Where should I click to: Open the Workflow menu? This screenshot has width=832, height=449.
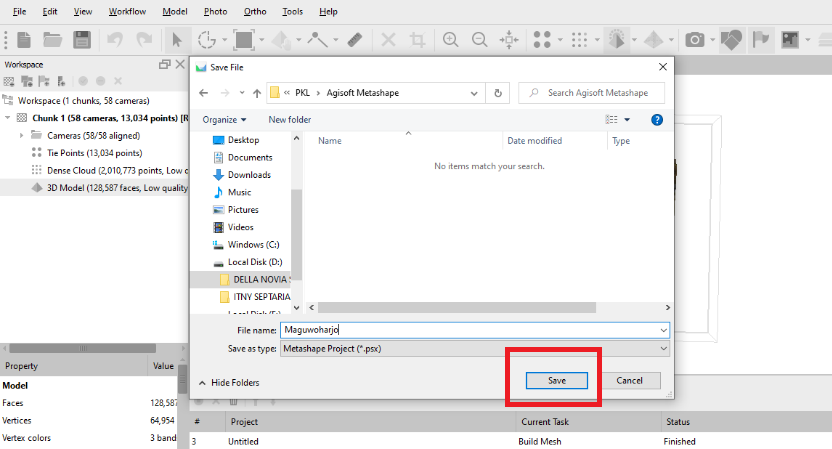click(127, 12)
